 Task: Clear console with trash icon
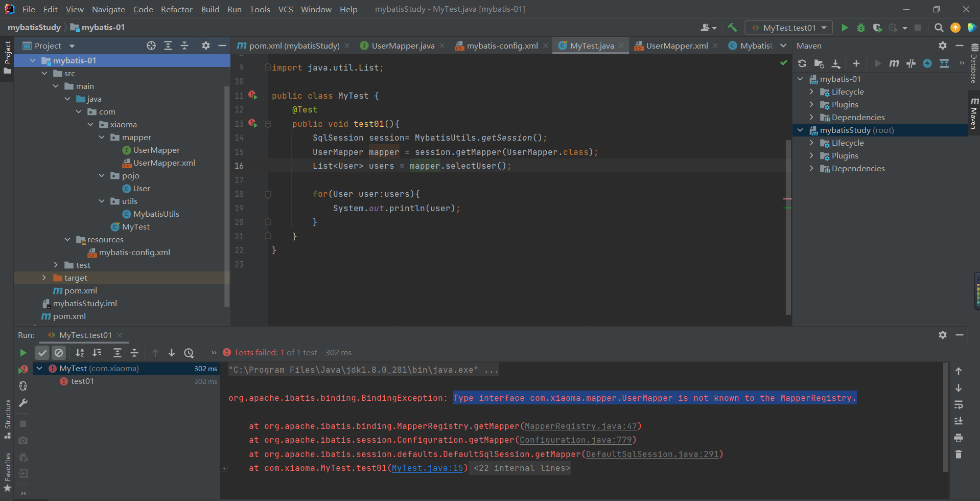959,454
